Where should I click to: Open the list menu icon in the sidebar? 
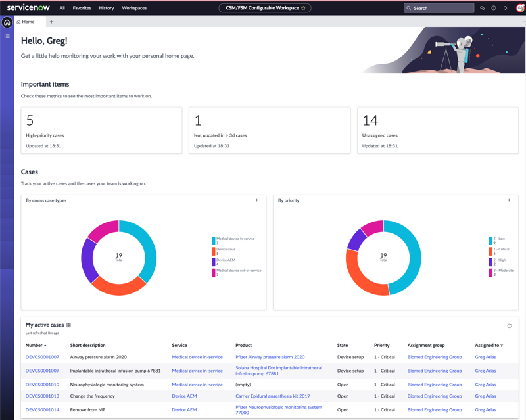pos(7,36)
